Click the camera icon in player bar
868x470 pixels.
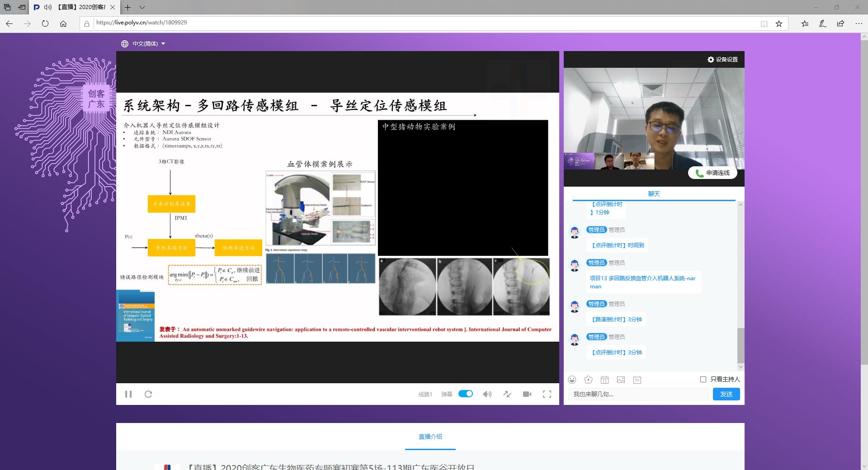click(527, 394)
